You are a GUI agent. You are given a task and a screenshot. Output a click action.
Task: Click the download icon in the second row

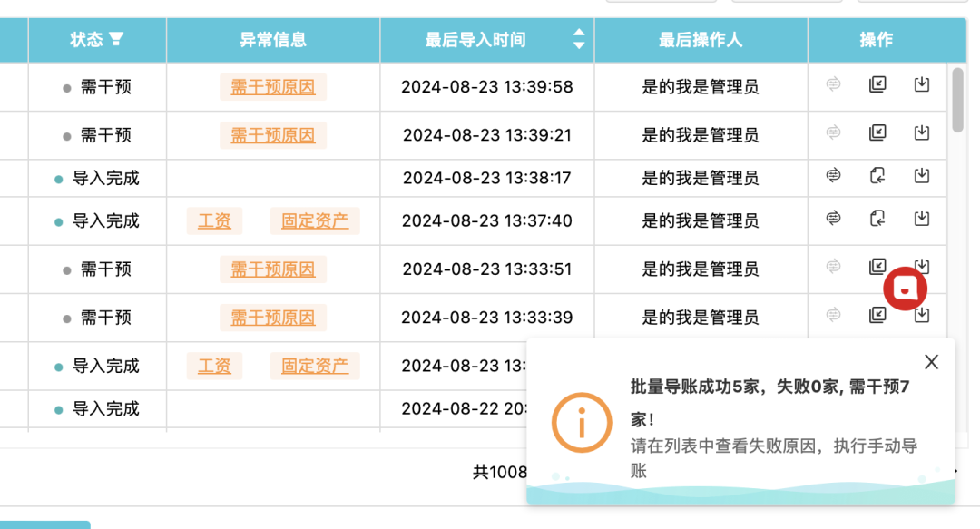[x=922, y=132]
